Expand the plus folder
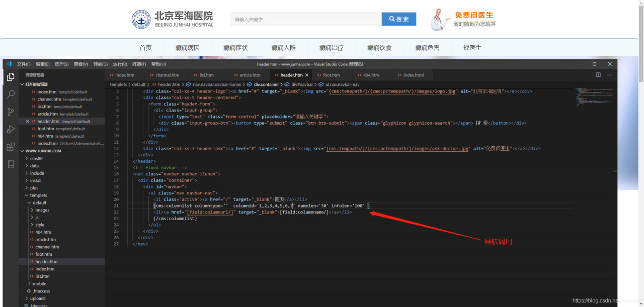 pos(34,188)
